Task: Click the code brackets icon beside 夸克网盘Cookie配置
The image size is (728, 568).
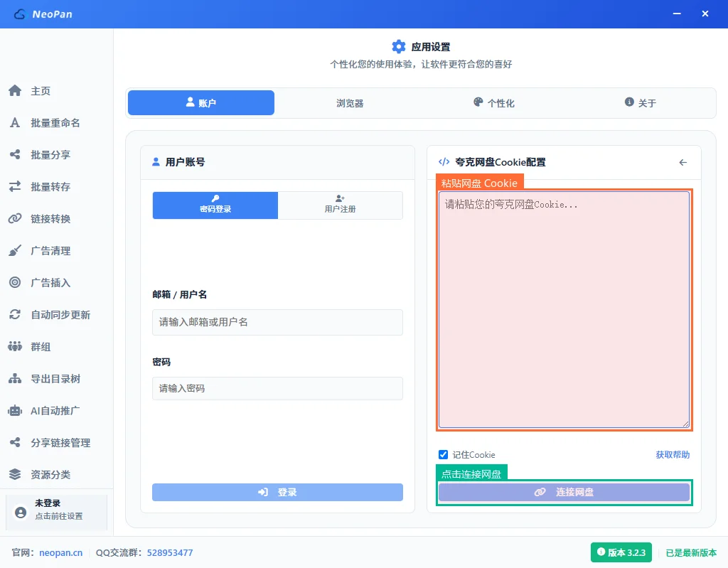Action: click(444, 161)
